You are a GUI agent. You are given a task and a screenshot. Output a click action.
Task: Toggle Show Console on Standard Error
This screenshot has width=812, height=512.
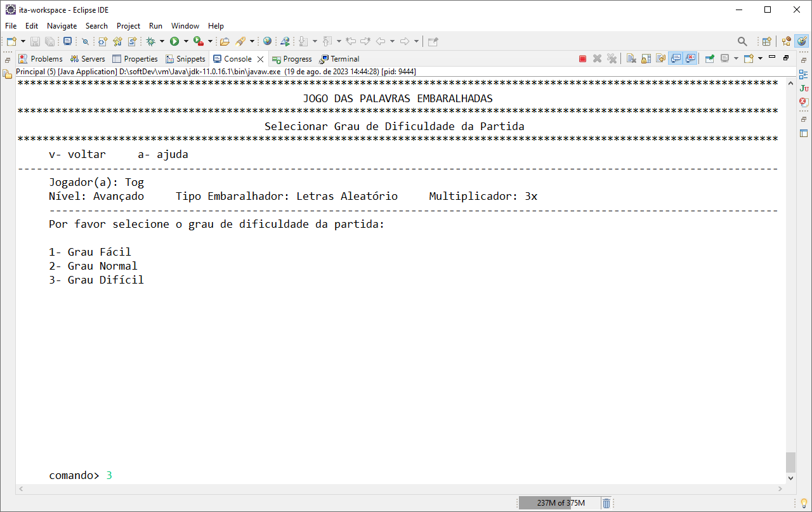[690, 58]
